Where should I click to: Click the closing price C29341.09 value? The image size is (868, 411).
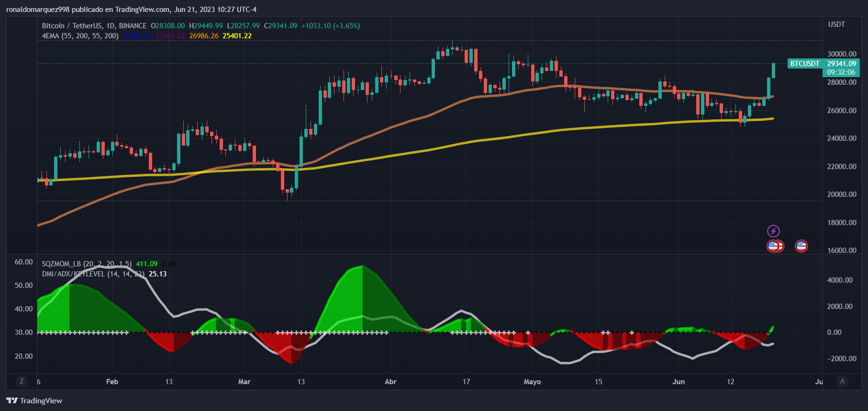coord(280,26)
